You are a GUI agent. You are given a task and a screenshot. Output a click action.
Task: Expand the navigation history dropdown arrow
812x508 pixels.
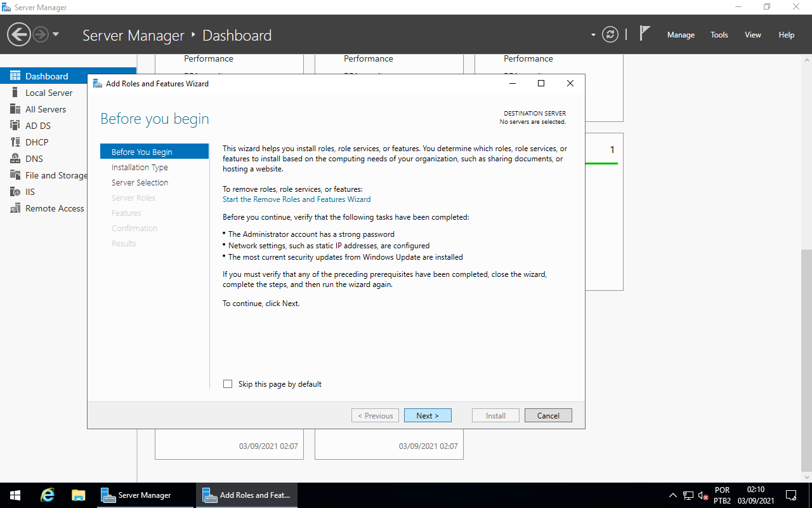tap(56, 34)
